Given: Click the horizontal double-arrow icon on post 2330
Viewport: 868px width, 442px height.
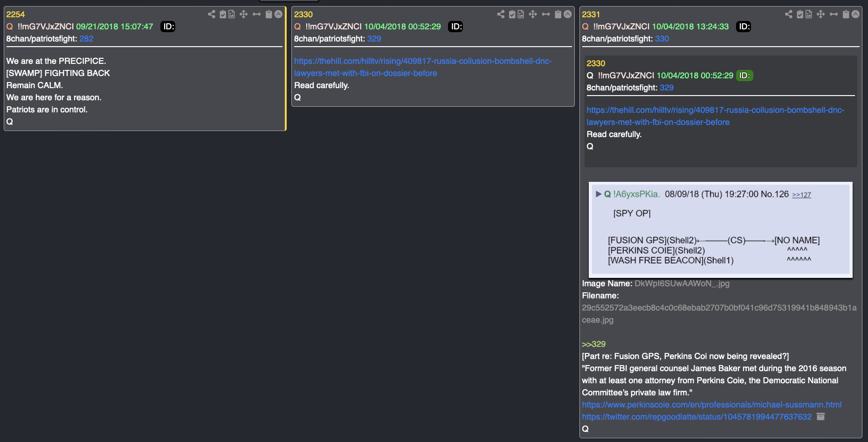Looking at the screenshot, I should coord(546,14).
